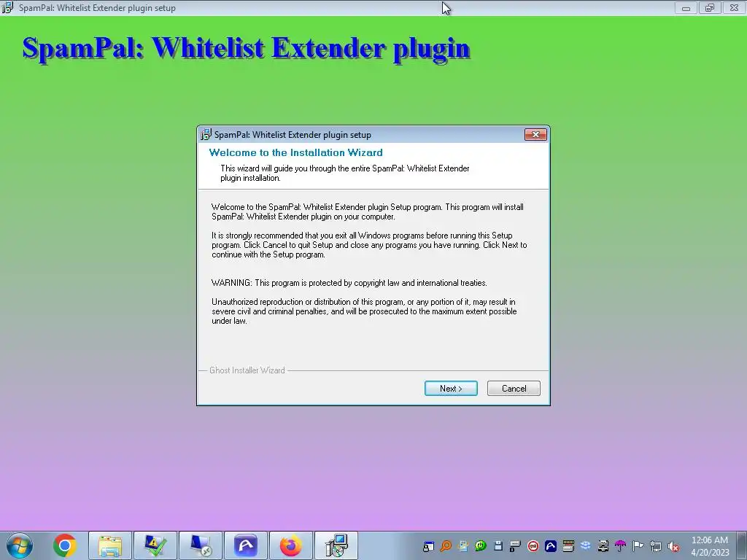Open the network status tray icon
This screenshot has width=747, height=560.
pos(656,546)
